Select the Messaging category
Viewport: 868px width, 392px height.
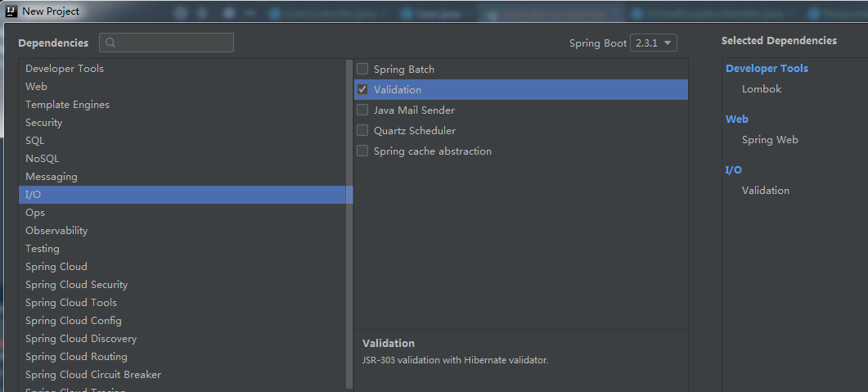tap(182, 177)
